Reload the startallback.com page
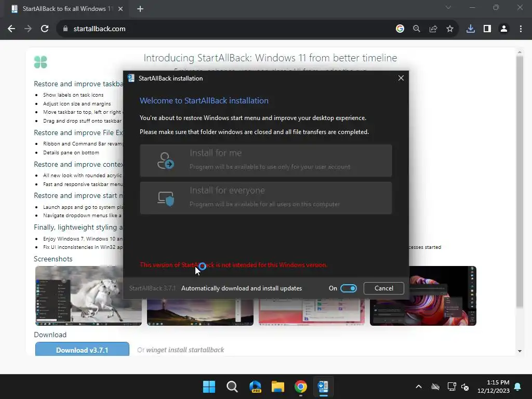 click(x=45, y=29)
